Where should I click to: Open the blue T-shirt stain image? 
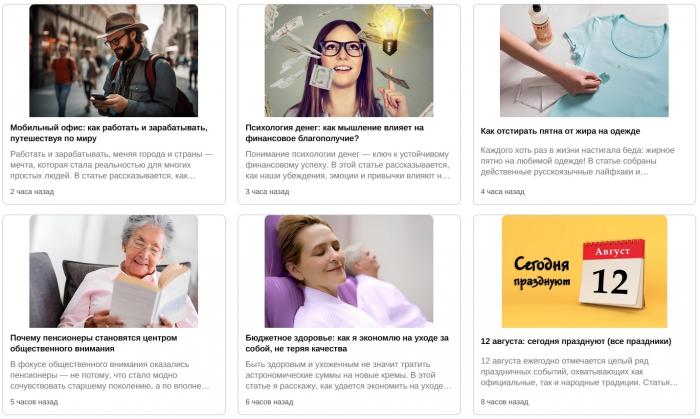click(x=584, y=61)
